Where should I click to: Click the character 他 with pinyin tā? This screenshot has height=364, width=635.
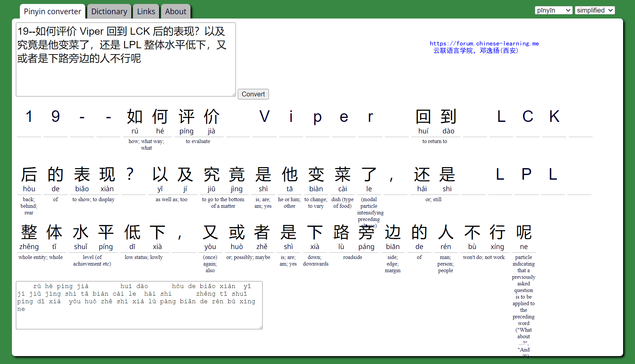(290, 174)
